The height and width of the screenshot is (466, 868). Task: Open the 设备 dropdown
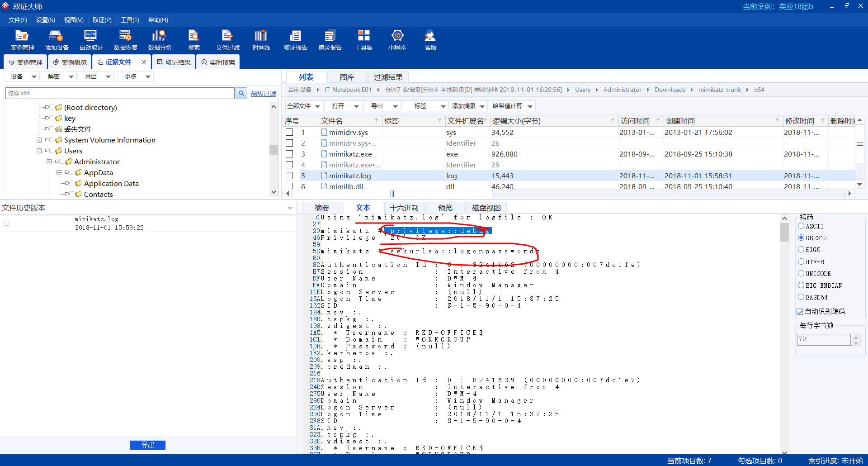point(22,76)
